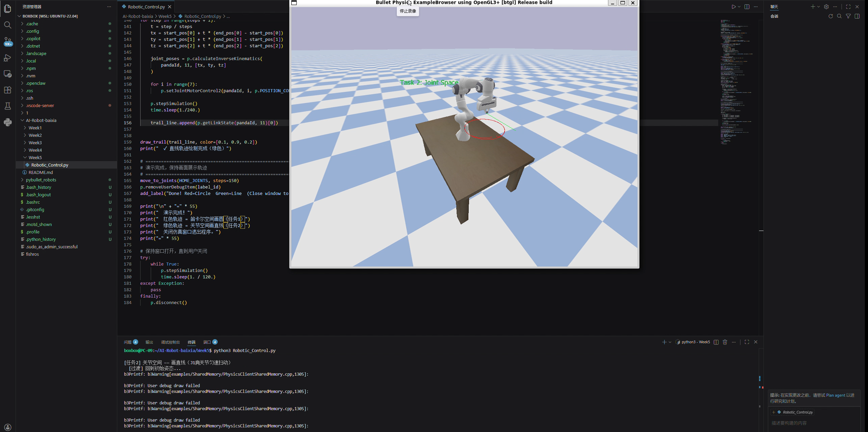Image resolution: width=868 pixels, height=432 pixels.
Task: Open Explorer header More Actions ellipsis
Action: pyautogui.click(x=109, y=7)
